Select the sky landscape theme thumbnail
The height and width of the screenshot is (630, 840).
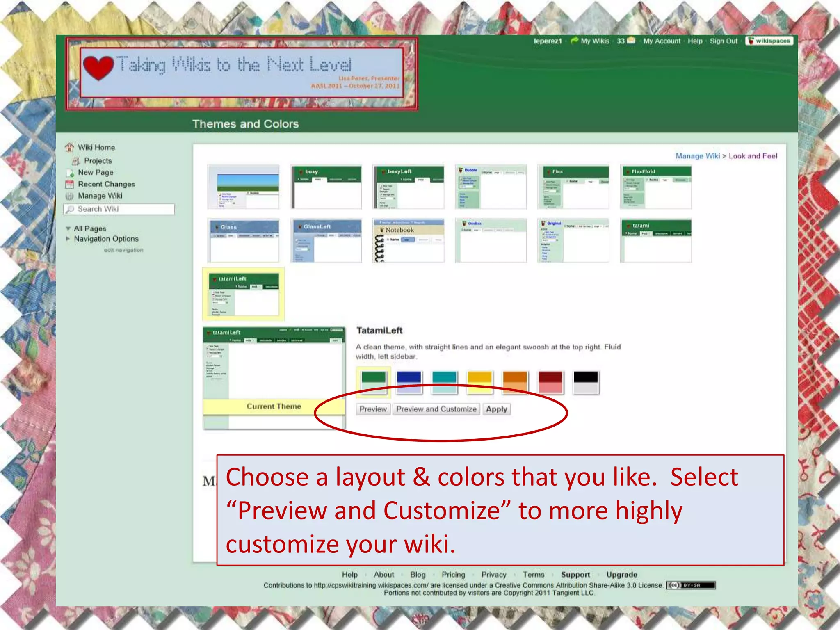[x=244, y=187]
